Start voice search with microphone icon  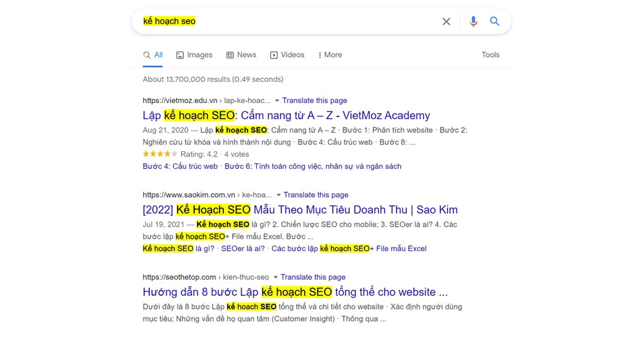(x=473, y=21)
